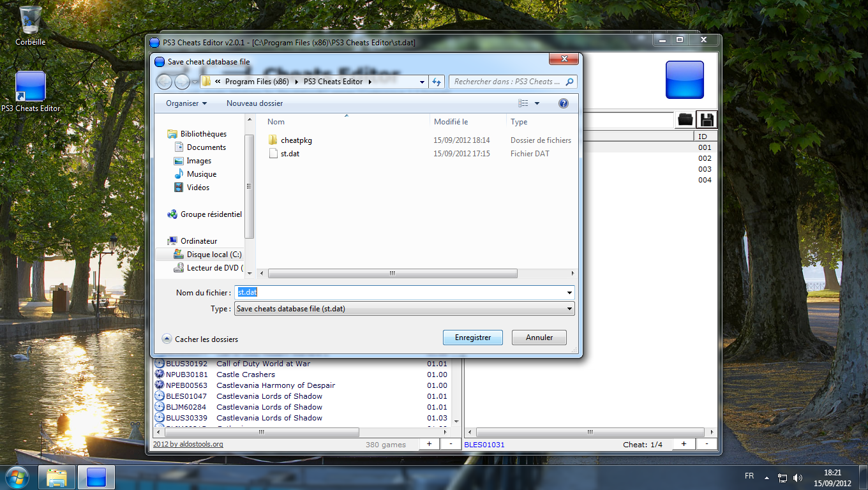Image resolution: width=868 pixels, height=490 pixels.
Task: Click PS3 Cheats Editor breadcrumb
Action: coord(333,82)
